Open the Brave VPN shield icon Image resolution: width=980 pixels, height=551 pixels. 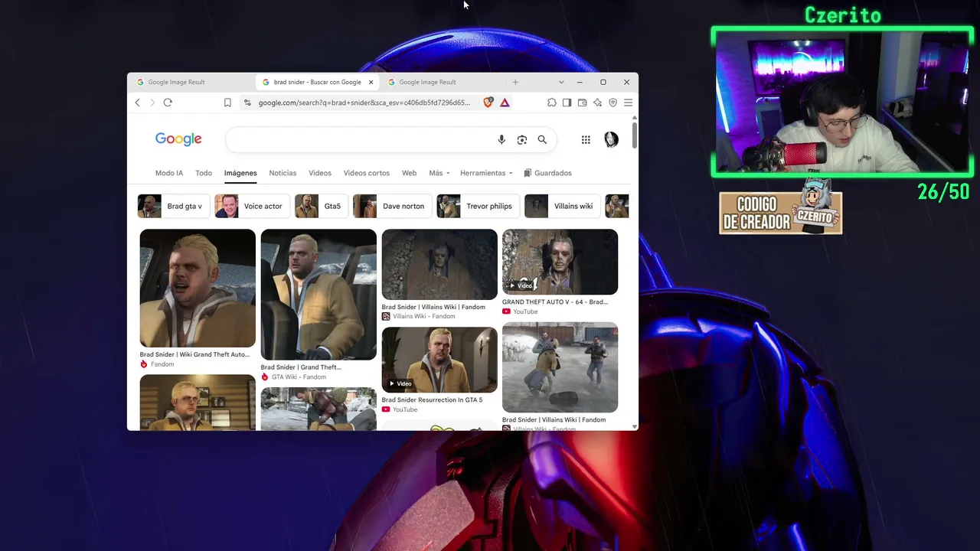(x=612, y=103)
